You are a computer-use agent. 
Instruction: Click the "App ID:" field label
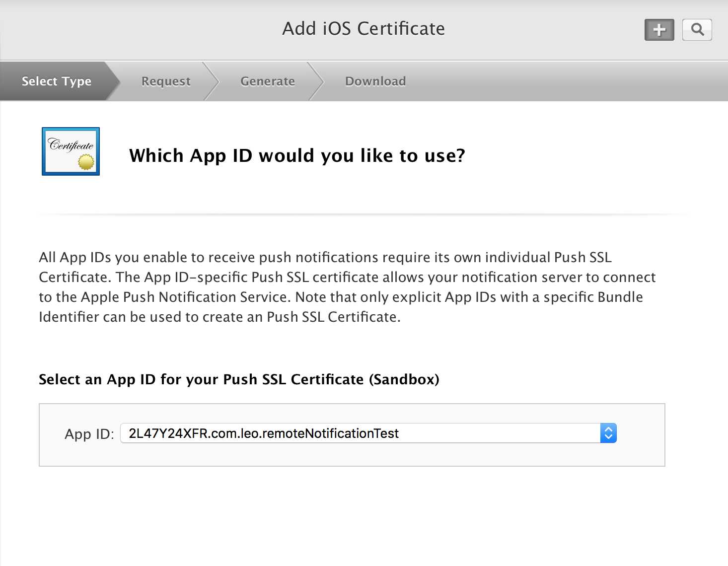coord(89,434)
